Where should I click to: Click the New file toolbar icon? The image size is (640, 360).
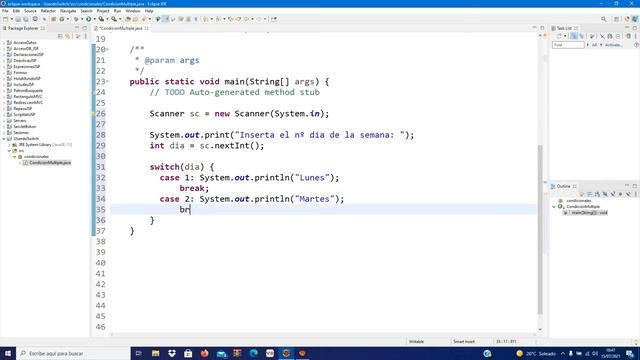[x=5, y=19]
